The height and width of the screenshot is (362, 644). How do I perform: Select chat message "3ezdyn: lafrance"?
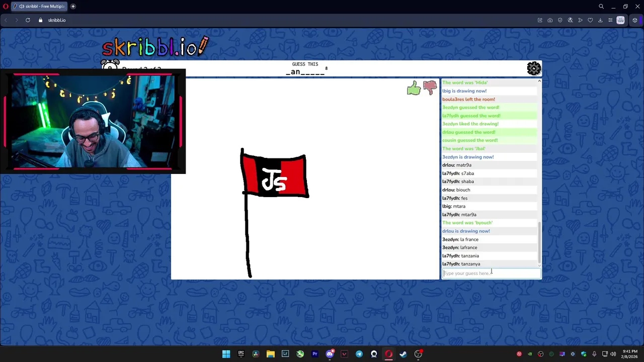point(460,247)
